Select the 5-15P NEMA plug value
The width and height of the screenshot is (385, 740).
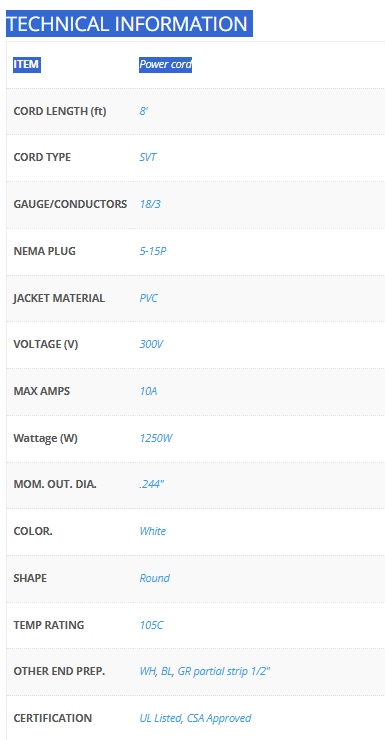coord(153,251)
